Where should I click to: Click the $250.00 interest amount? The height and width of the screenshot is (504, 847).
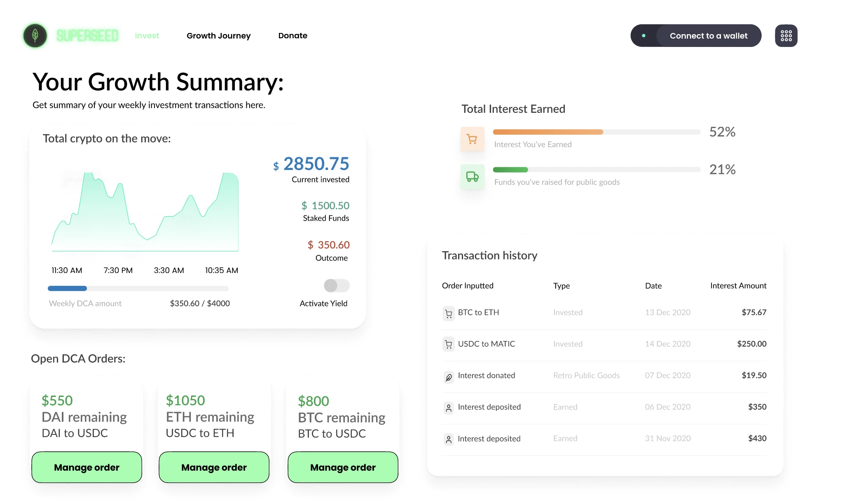752,344
